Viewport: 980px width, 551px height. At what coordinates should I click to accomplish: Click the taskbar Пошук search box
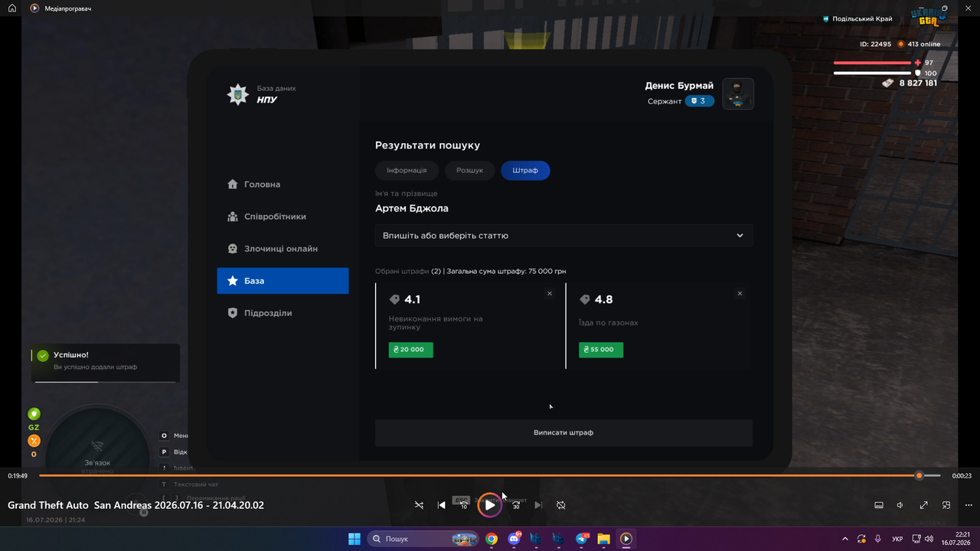point(423,539)
